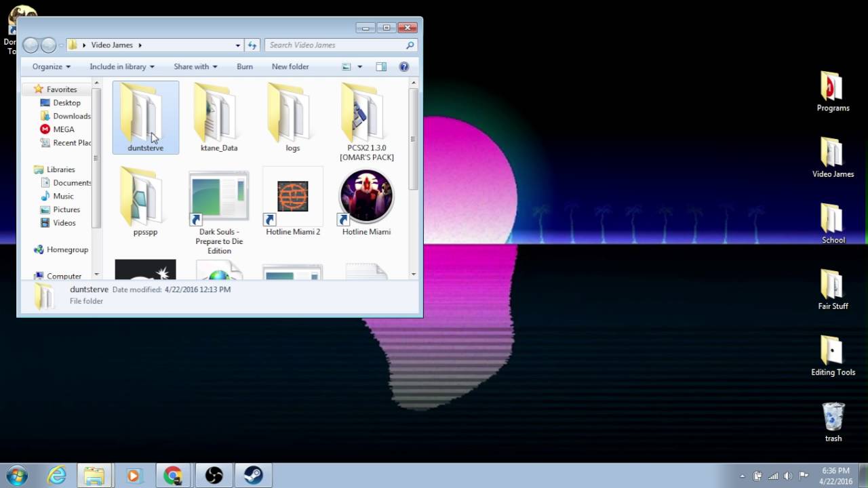
Task: Click Windows Explorer taskbar icon
Action: pos(94,475)
